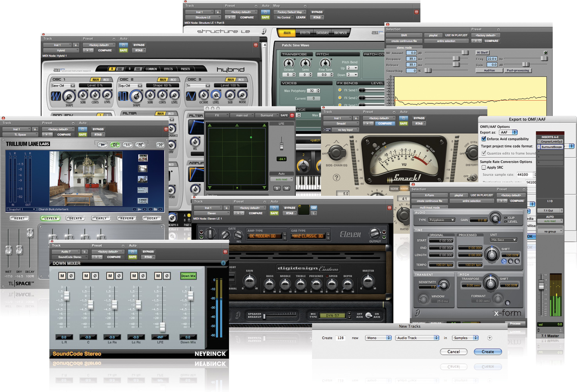
Task: Click the Source sample rate field 44100
Action: [524, 175]
